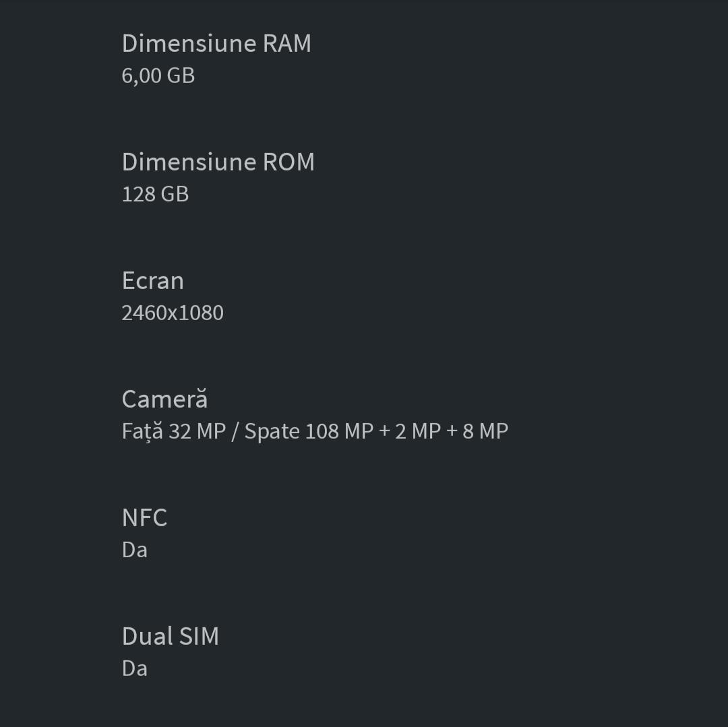Click the word 'RAM' in the heading
Viewport: 728px width, 727px height.
[x=286, y=43]
